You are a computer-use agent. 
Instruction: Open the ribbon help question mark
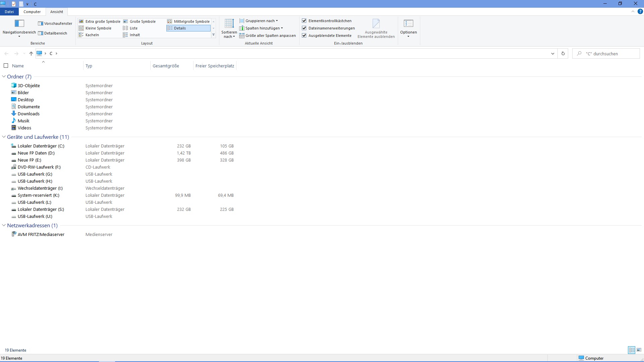click(x=640, y=12)
